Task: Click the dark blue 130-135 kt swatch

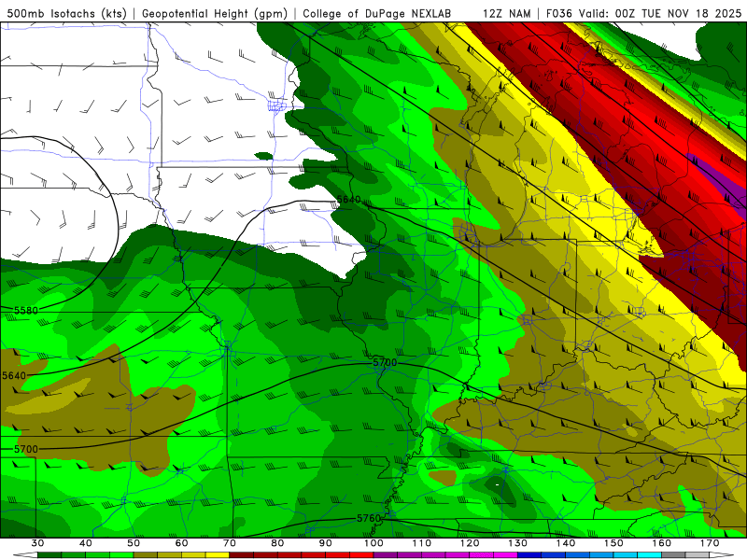Action: pyautogui.click(x=529, y=553)
